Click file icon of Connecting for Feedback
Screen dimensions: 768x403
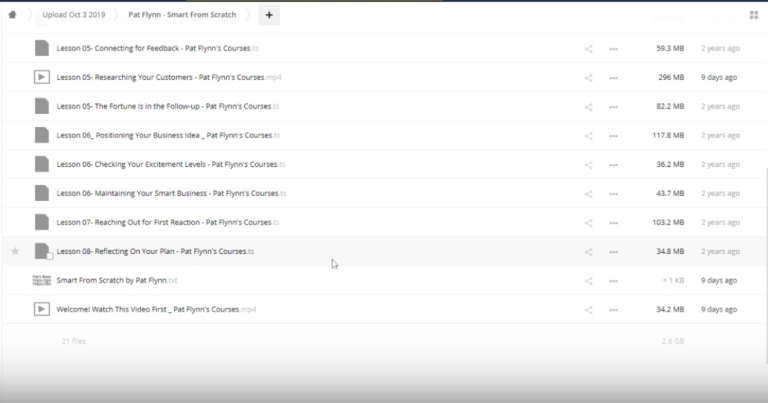tap(42, 48)
